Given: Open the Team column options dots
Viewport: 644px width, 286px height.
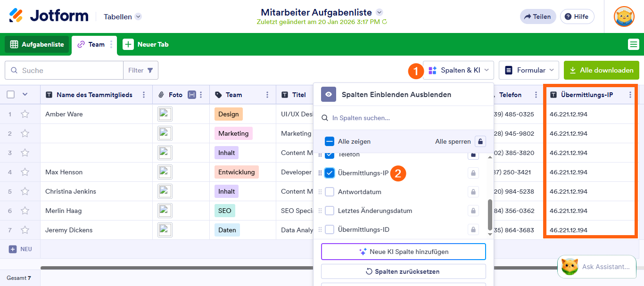Looking at the screenshot, I should [267, 95].
